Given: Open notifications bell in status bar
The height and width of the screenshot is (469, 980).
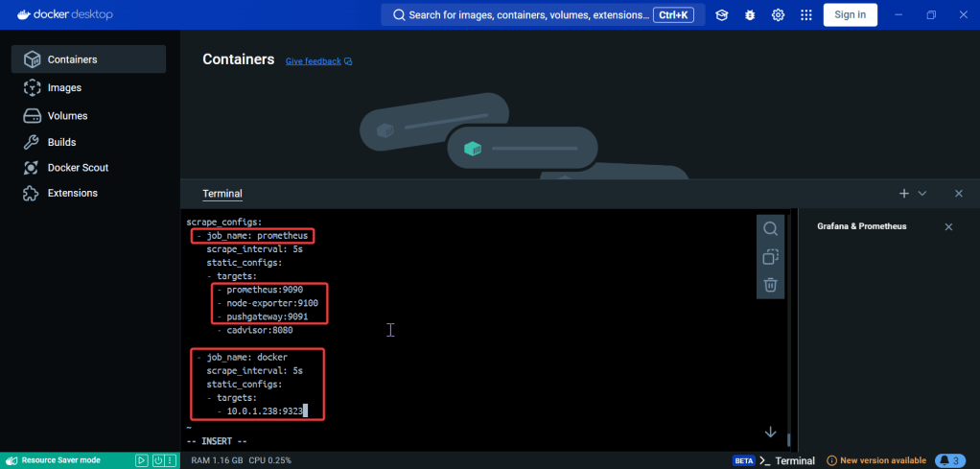Looking at the screenshot, I should point(949,460).
